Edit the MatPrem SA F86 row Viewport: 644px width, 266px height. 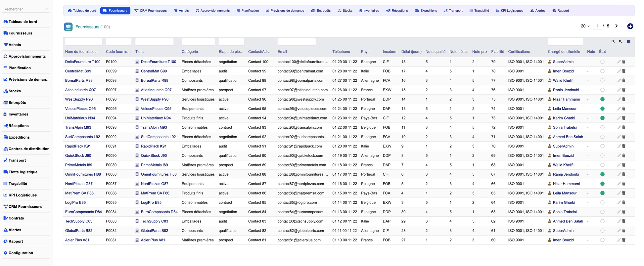tap(619, 193)
